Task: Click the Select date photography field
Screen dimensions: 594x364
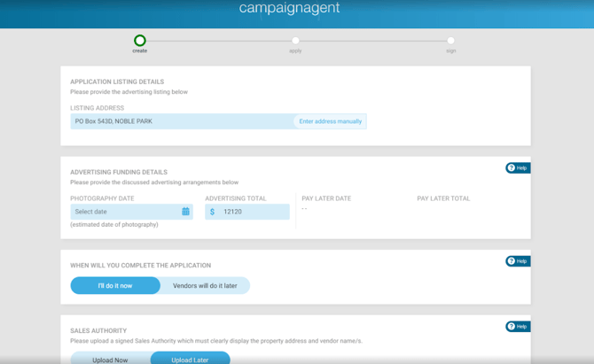Action: point(131,212)
